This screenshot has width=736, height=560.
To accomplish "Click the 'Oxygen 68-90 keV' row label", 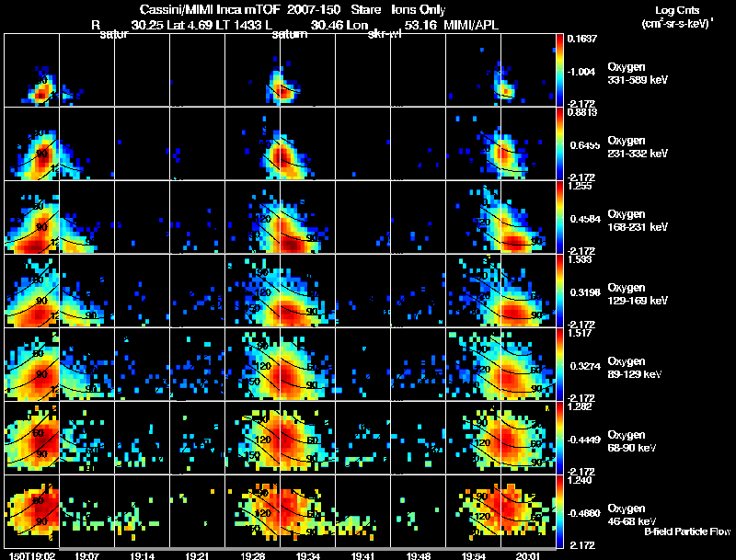I will pyautogui.click(x=632, y=441).
